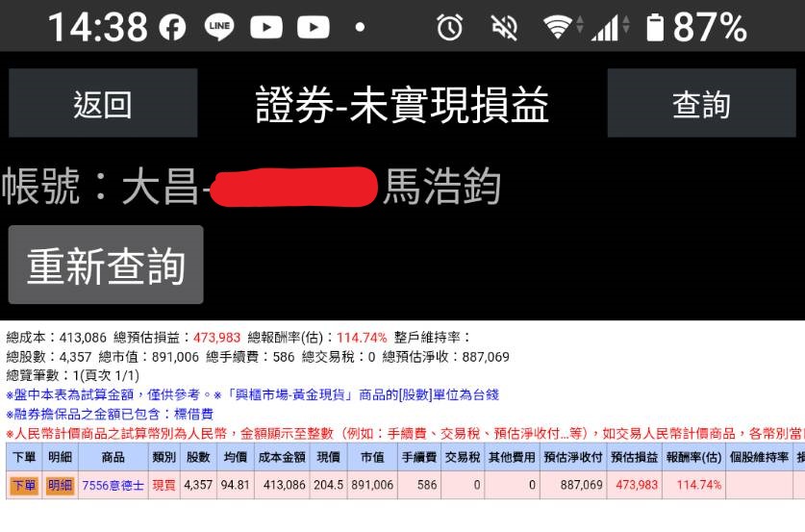This screenshot has height=532, width=805.
Task: Tap the 204.5 current price cell
Action: click(x=329, y=485)
